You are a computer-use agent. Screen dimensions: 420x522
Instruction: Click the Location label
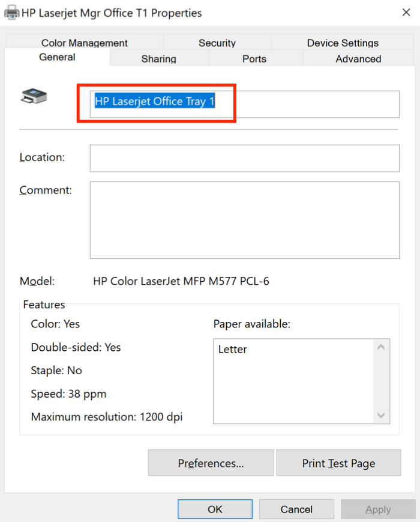tap(42, 157)
